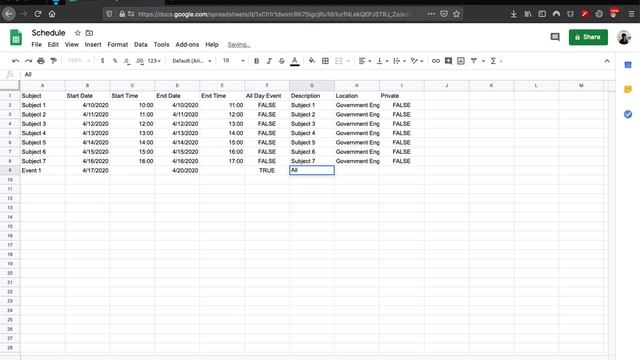Open the Add-ons menu
The width and height of the screenshot is (640, 360).
coord(187,44)
